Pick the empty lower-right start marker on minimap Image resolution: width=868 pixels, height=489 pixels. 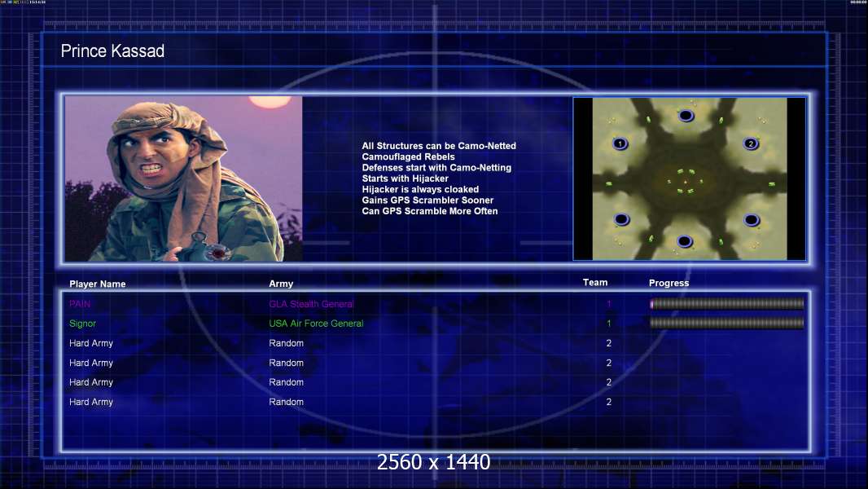(752, 220)
